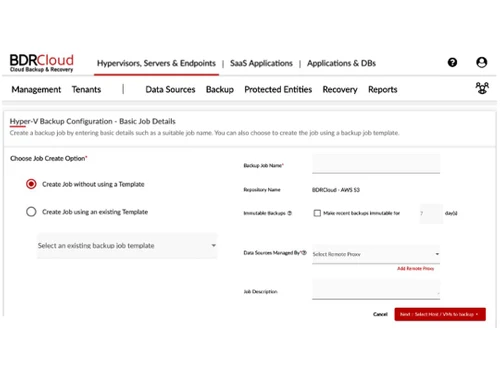Switch to SaaS Applications tab

coord(261,63)
